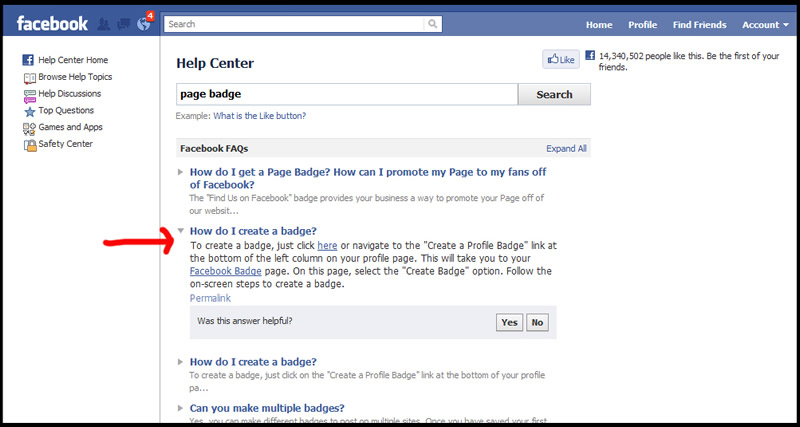Open Find Friends in top navigation
The width and height of the screenshot is (800, 427).
point(699,24)
